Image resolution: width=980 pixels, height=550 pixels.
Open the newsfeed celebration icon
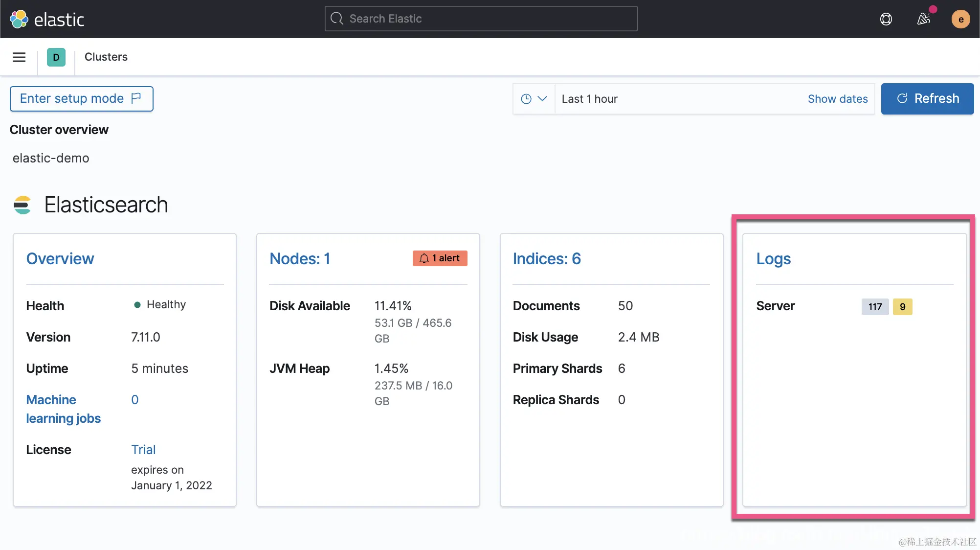point(923,19)
